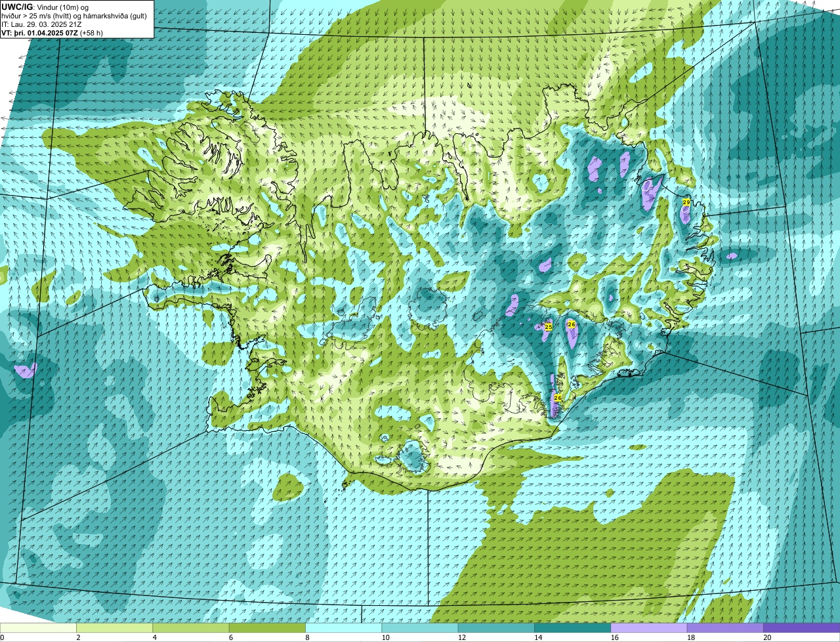Click the 0–2 m/s palest legend swatch
This screenshot has height=642, width=840.
(x=38, y=628)
